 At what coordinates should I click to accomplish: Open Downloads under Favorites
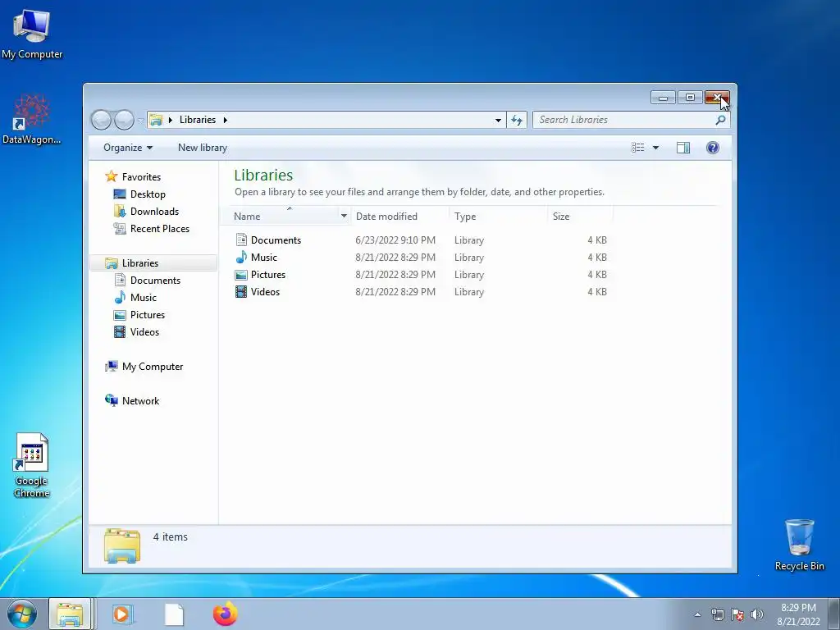click(154, 211)
